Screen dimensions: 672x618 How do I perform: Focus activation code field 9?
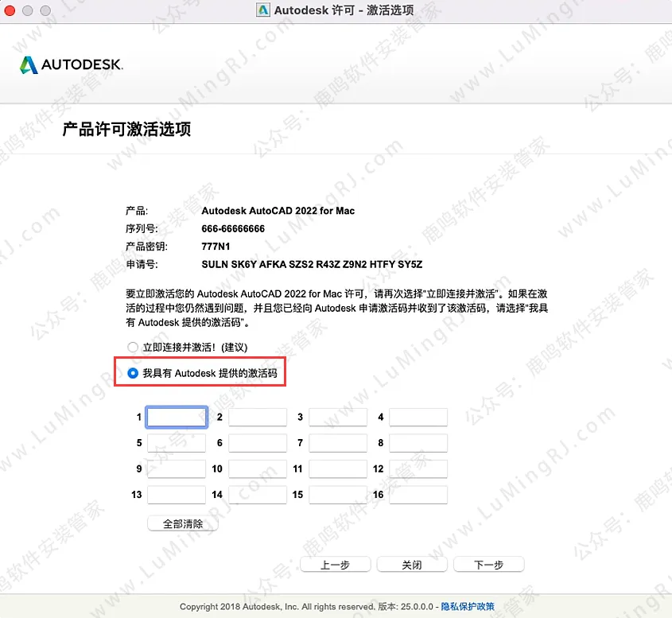177,468
